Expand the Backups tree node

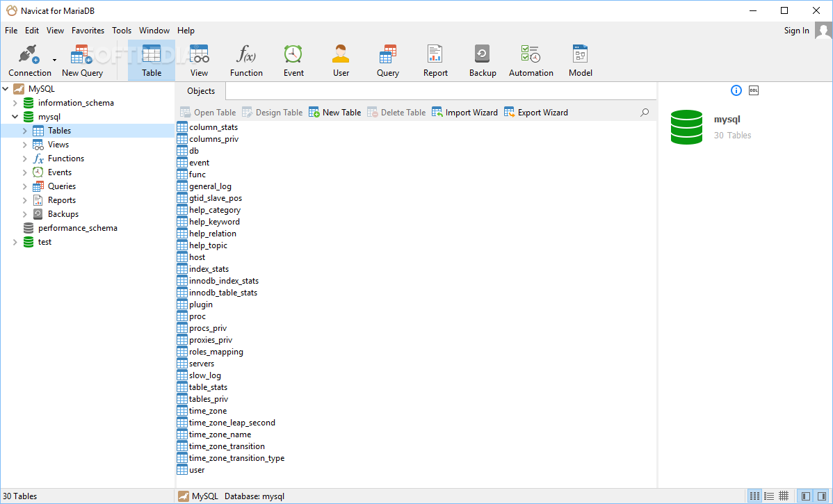pos(24,214)
